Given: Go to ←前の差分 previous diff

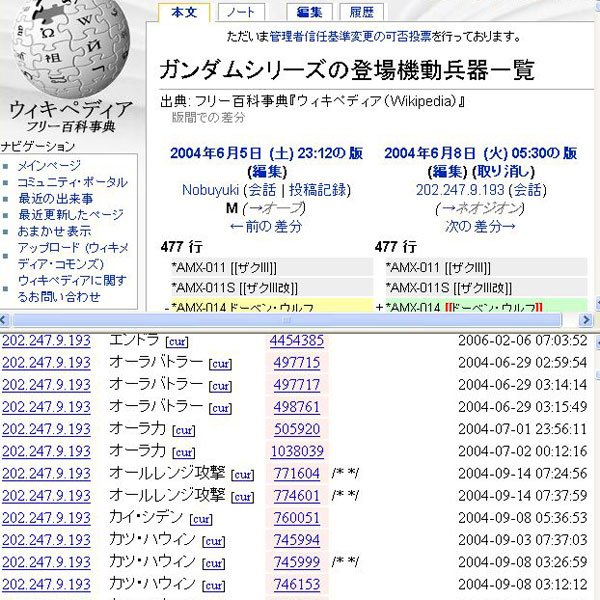Looking at the screenshot, I should click(266, 227).
